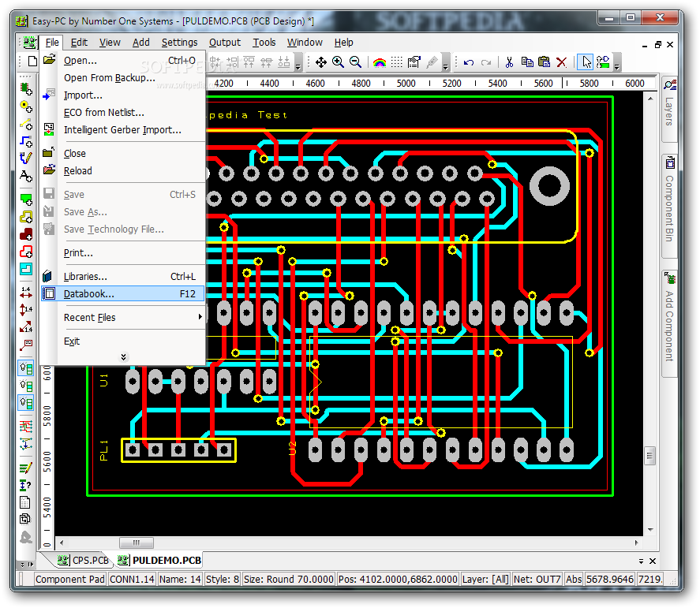Choose Libraries... in the File menu
This screenshot has height=608, width=700.
(123, 276)
